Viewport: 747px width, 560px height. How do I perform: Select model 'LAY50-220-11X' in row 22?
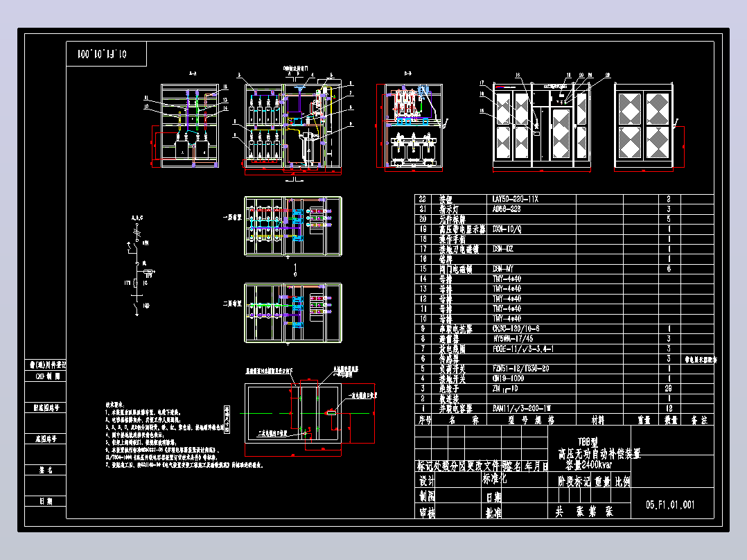click(x=515, y=199)
